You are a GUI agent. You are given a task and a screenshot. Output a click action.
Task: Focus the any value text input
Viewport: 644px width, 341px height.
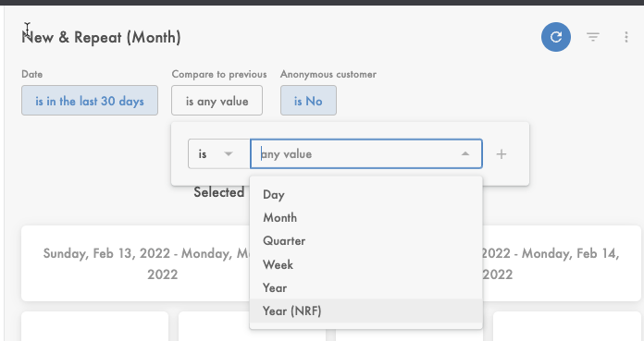[x=357, y=154]
